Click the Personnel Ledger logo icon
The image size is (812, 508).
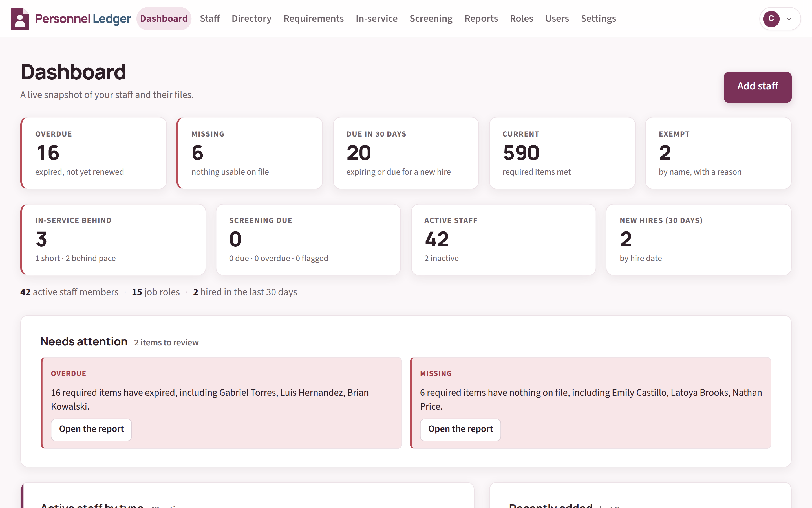coord(20,19)
